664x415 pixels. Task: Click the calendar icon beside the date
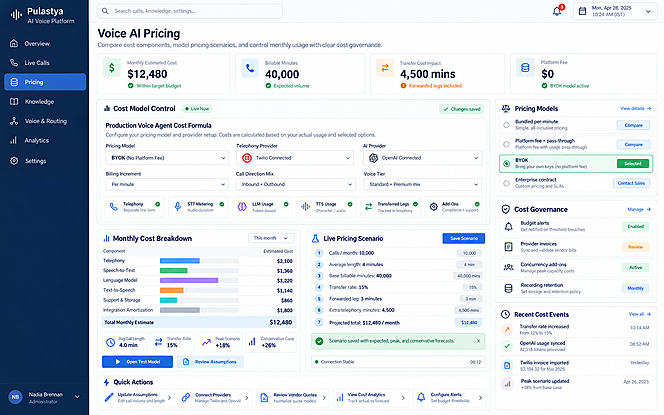tap(582, 11)
